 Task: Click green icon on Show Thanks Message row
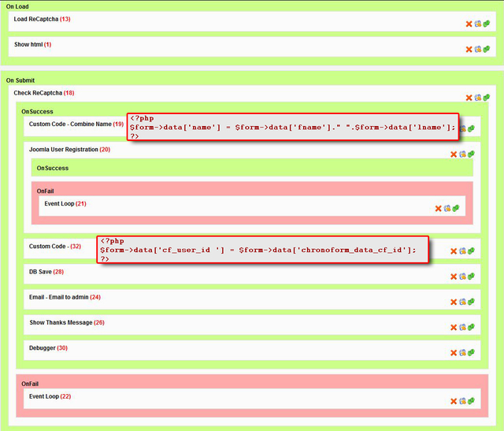[471, 327]
